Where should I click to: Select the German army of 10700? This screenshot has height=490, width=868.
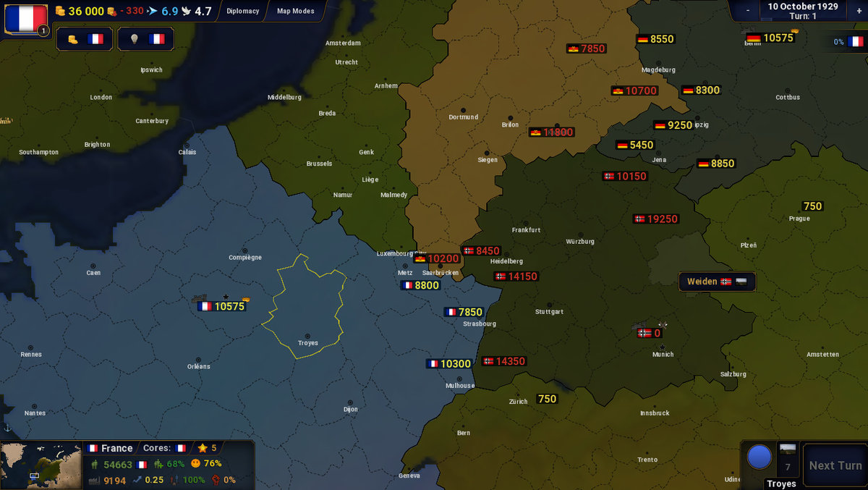(635, 90)
